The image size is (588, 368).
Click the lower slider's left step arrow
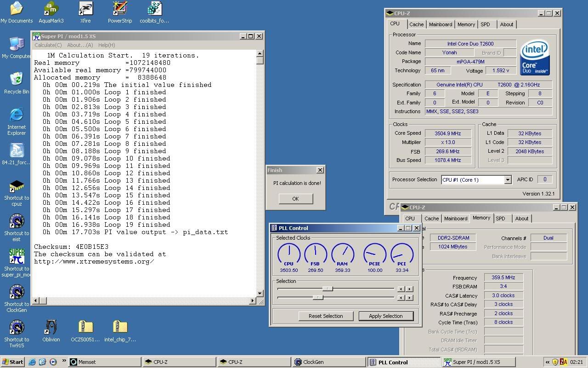[x=401, y=298]
